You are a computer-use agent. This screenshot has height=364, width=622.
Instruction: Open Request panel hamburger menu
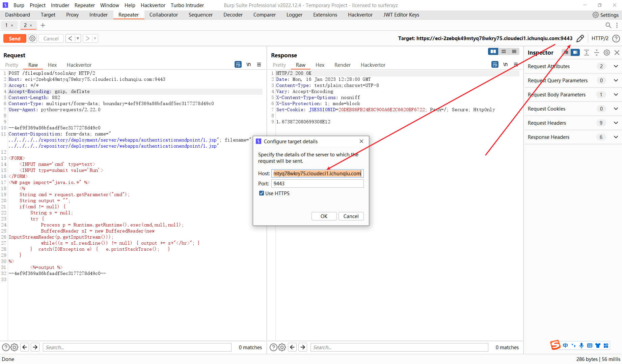click(259, 64)
